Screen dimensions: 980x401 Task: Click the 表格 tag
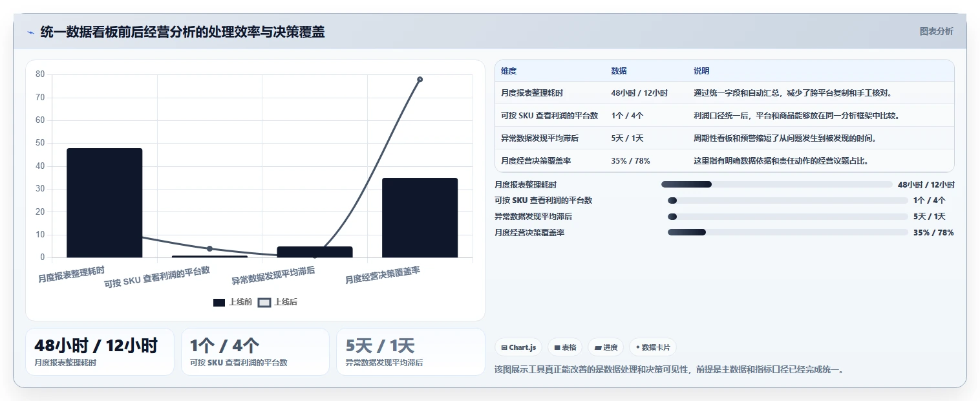[565, 347]
